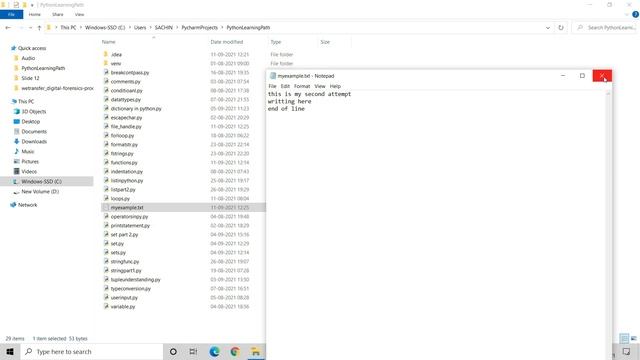Click the Windows Start button
This screenshot has height=360, width=640.
pos(10,351)
